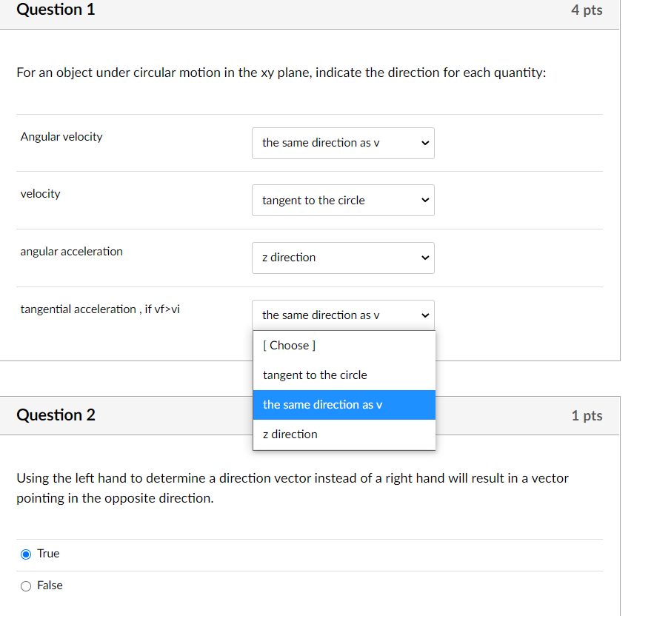Open the angular acceleration dropdown

point(343,258)
